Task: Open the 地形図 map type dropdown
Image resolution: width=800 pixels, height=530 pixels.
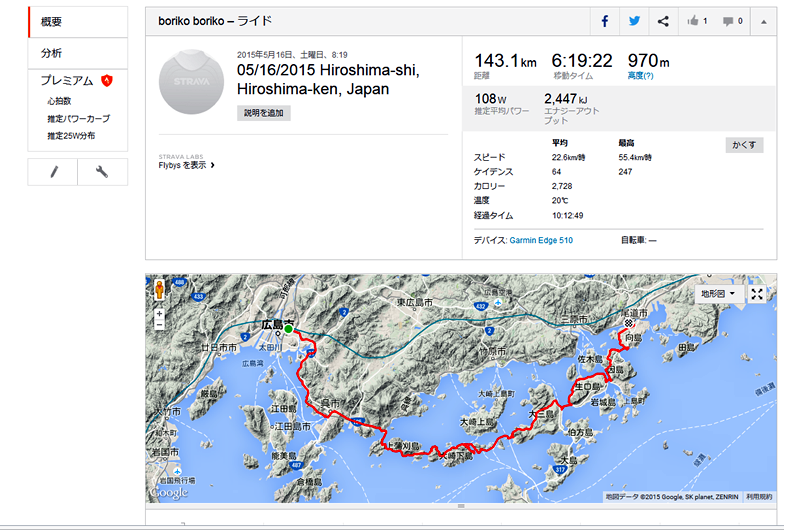Action: (x=718, y=294)
